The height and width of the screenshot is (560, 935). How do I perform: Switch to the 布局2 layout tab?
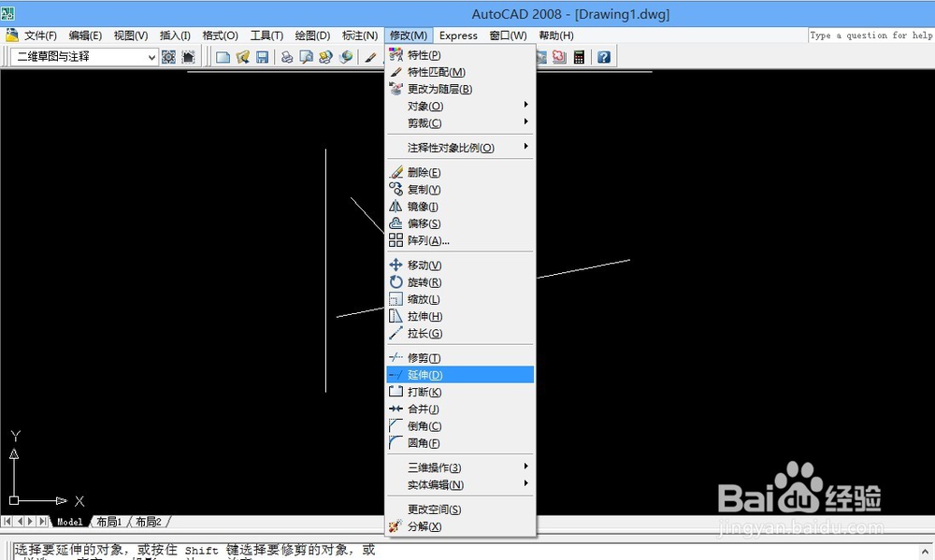(x=149, y=522)
